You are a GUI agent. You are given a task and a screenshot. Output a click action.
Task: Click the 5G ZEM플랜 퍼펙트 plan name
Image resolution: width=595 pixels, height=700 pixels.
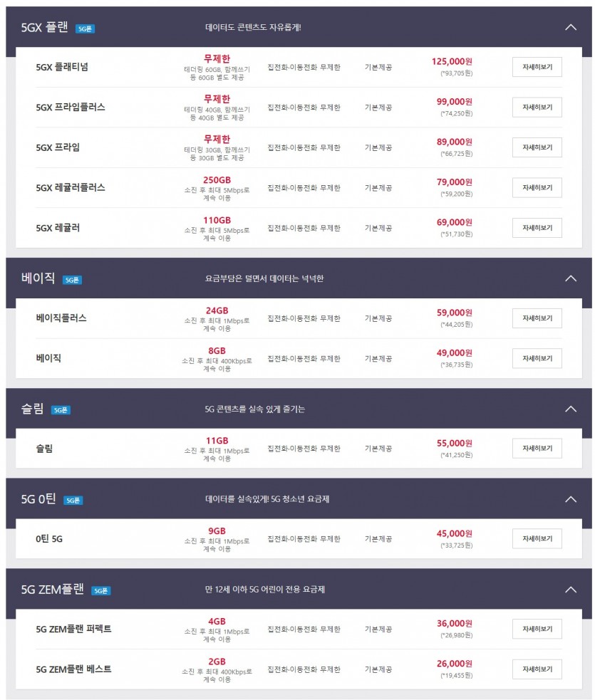click(x=73, y=629)
